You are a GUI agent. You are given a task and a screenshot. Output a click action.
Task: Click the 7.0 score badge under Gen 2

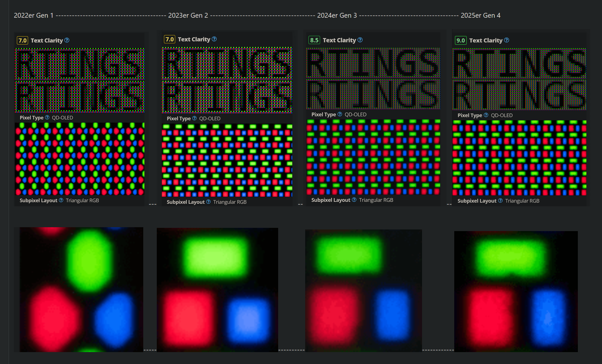170,39
